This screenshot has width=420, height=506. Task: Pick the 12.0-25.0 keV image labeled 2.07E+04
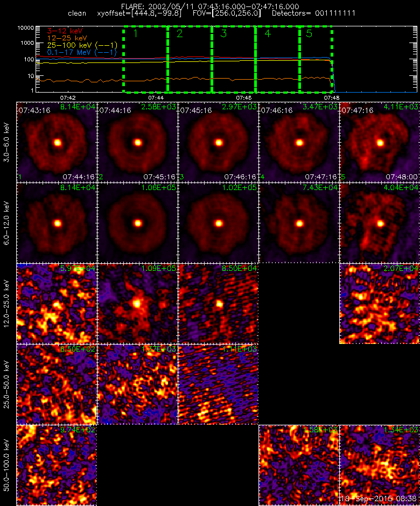380,304
